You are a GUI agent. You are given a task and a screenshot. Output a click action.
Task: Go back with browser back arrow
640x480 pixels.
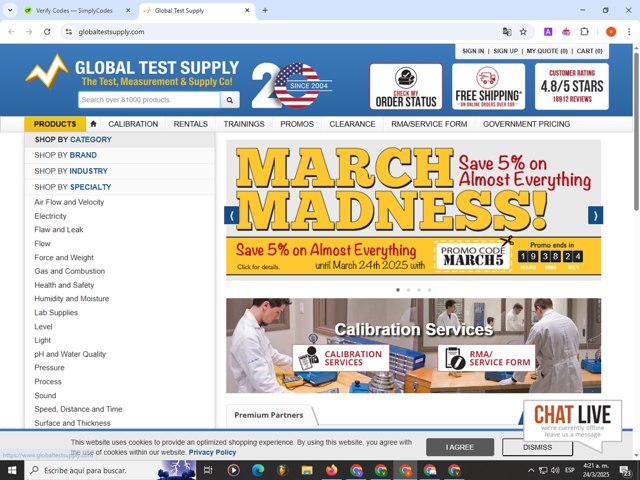pos(11,31)
